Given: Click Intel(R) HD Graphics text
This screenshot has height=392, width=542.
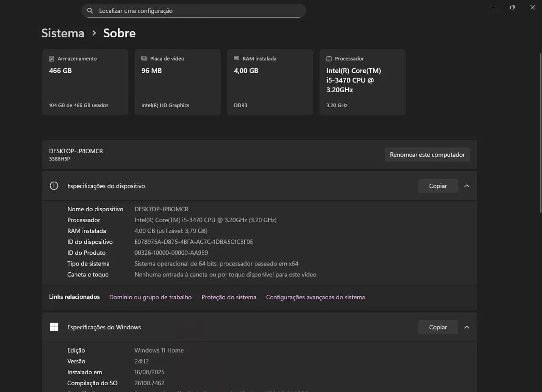Looking at the screenshot, I should click(165, 105).
